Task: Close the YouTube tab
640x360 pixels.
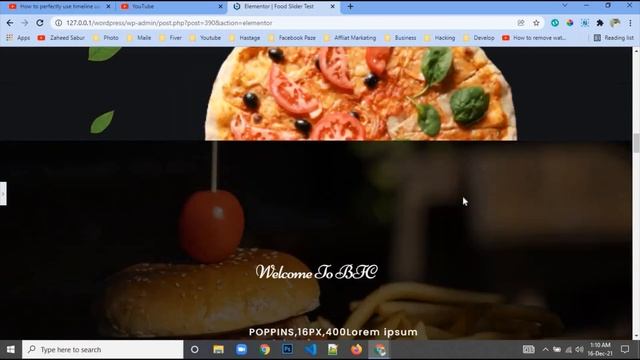Action: [220, 7]
